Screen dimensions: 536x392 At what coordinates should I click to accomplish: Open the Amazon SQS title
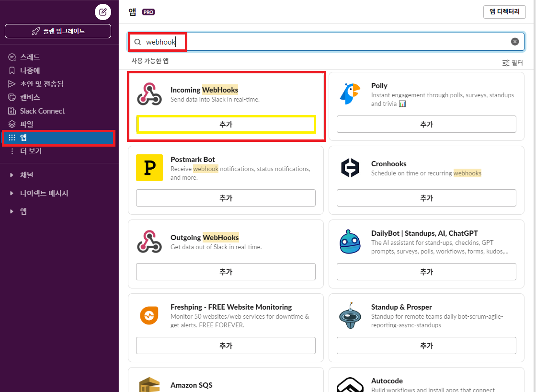(x=191, y=385)
